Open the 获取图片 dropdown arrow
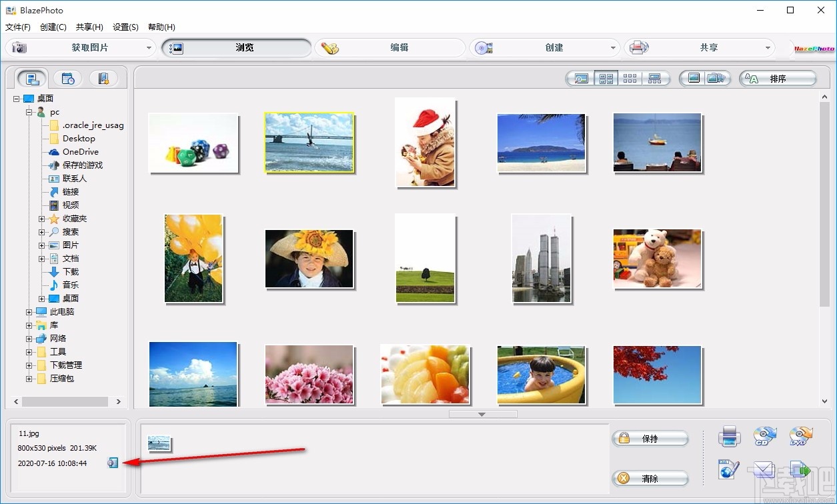 (x=149, y=47)
